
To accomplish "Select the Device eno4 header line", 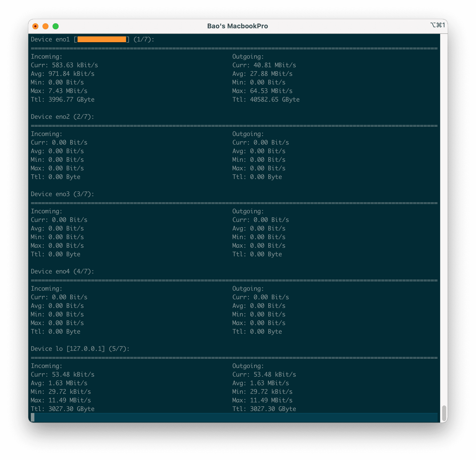I will point(62,271).
